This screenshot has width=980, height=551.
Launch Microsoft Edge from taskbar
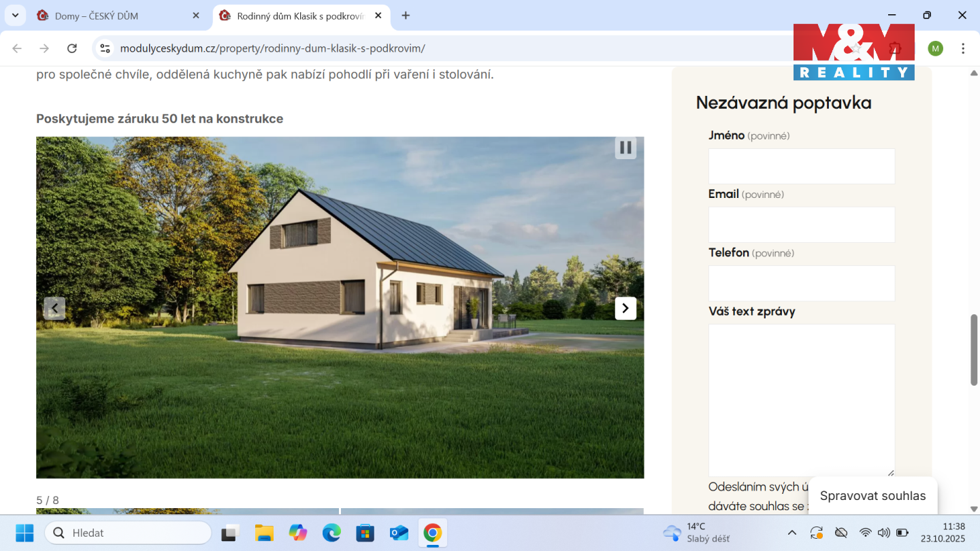pos(331,533)
